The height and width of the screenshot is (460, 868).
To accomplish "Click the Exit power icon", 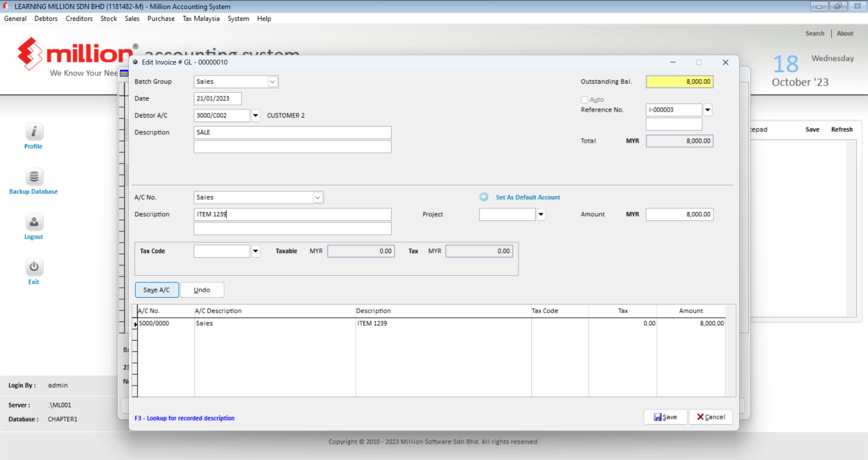I will point(34,267).
